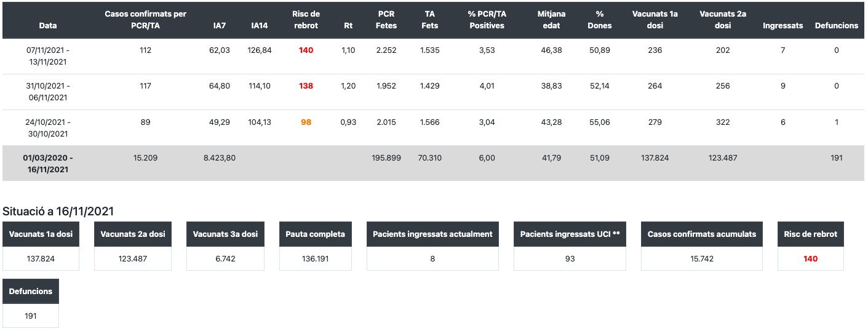Click the Casos confirmats per PCR/TA header
Screen dimensions: 868x331
(145, 20)
